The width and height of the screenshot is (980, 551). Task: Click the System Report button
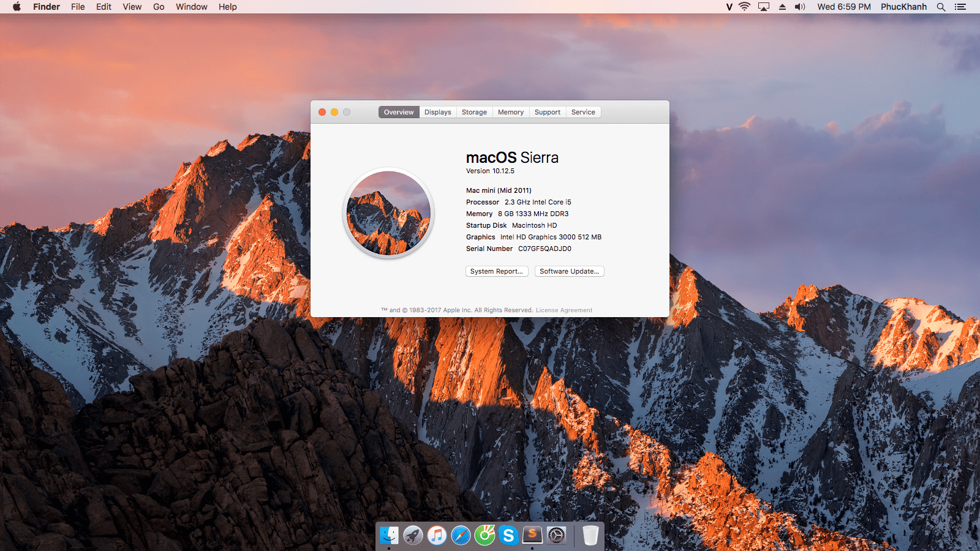tap(497, 271)
